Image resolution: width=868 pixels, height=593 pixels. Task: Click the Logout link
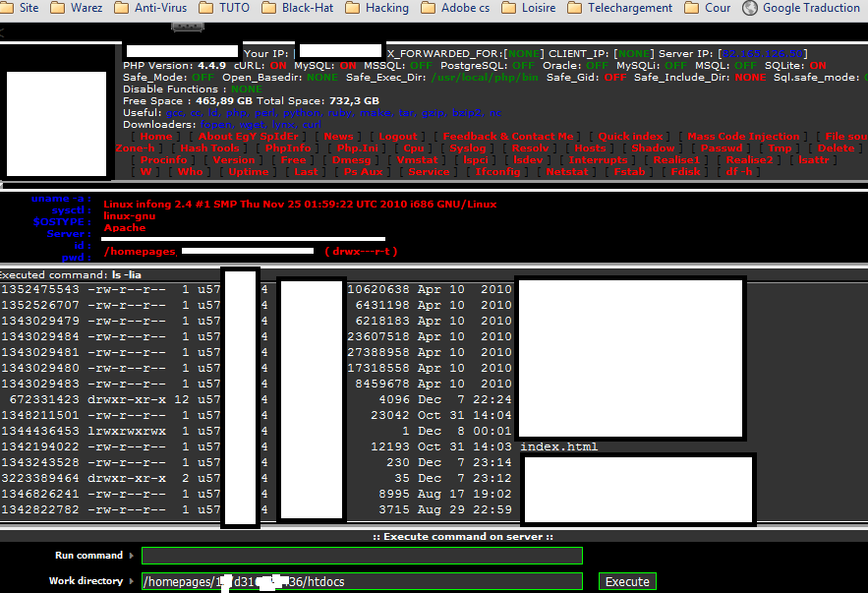tap(398, 137)
